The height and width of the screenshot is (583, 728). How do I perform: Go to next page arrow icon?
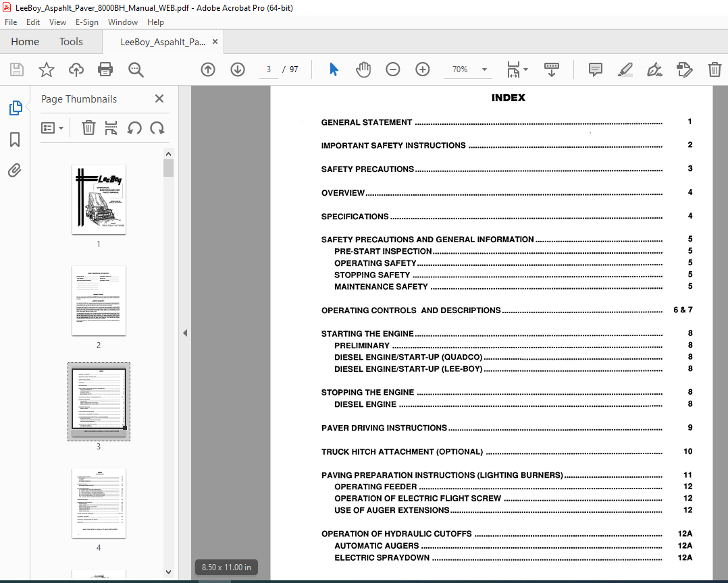238,70
